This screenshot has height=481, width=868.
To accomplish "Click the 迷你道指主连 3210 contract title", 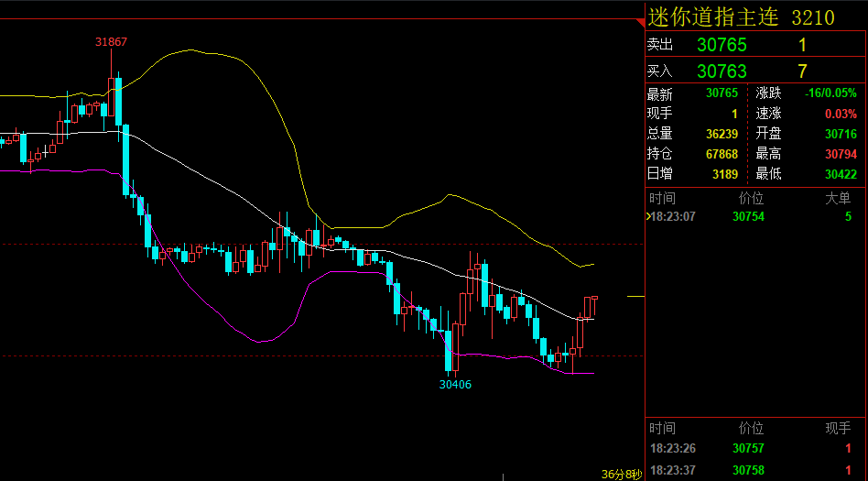I will click(741, 17).
